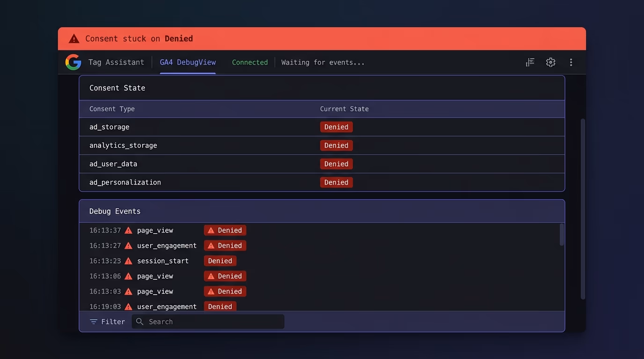The width and height of the screenshot is (644, 359).
Task: Click the Denied badge on 16:13:03 event
Action: [225, 292]
